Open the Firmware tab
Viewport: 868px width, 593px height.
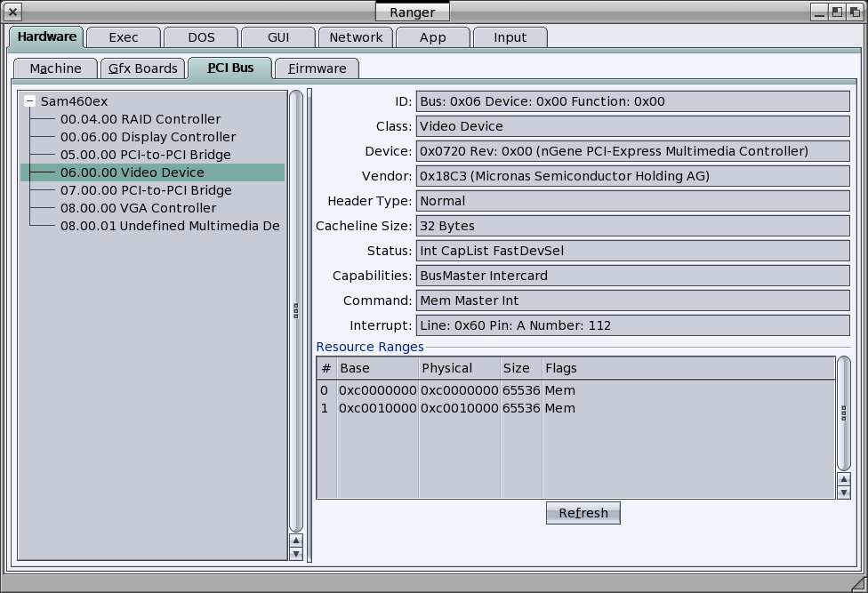[317, 68]
